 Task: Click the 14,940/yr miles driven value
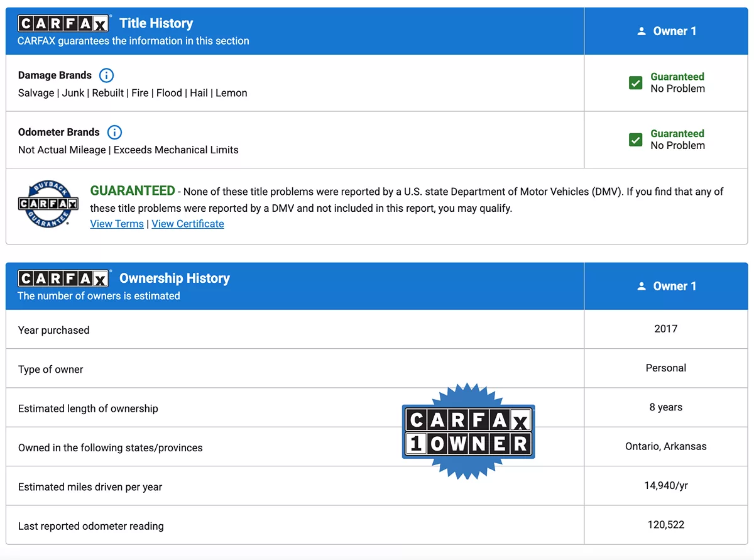(665, 486)
